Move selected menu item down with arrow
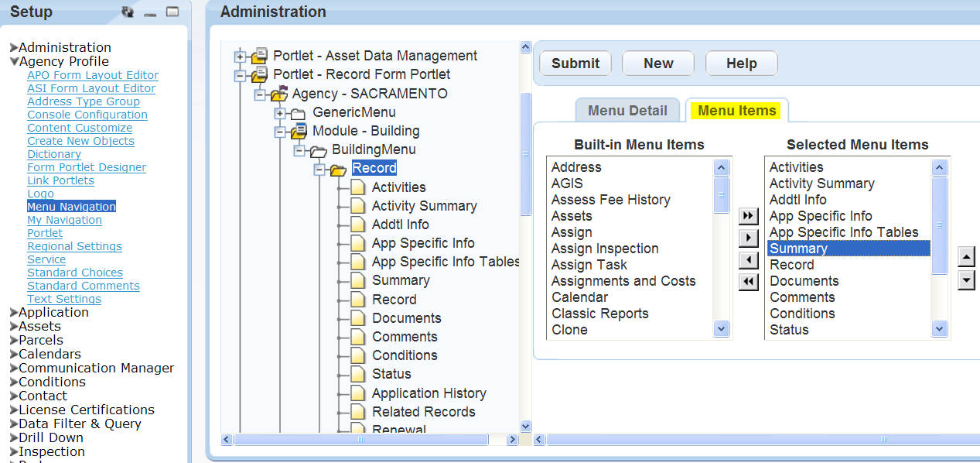980x463 pixels. coord(966,280)
